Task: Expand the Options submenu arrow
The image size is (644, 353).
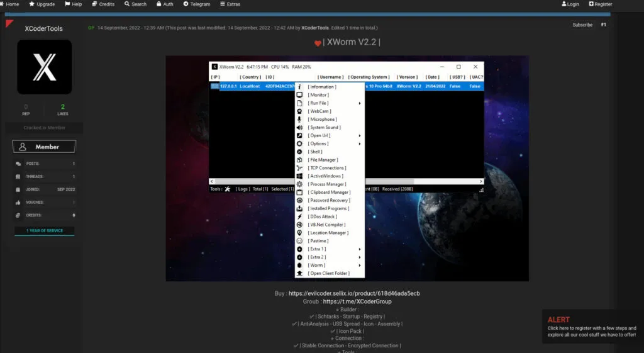Action: point(359,144)
